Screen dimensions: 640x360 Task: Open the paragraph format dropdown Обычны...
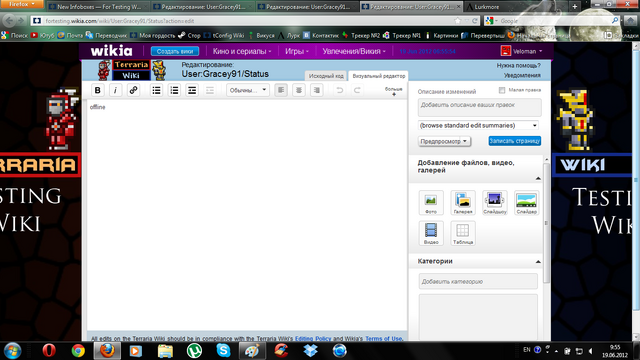(x=248, y=90)
